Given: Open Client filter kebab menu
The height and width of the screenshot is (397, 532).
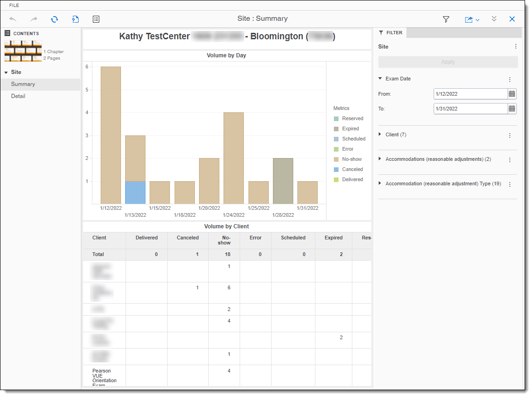Looking at the screenshot, I should coord(510,135).
